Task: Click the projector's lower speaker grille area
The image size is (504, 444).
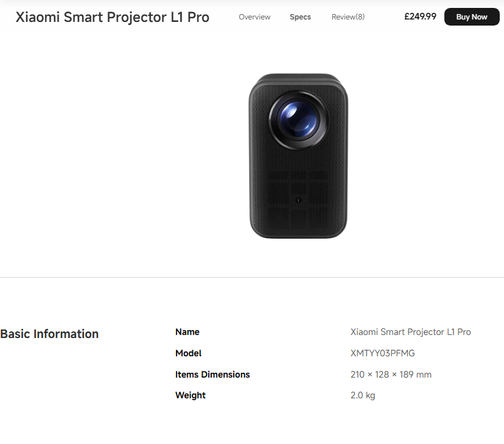Action: [298, 199]
